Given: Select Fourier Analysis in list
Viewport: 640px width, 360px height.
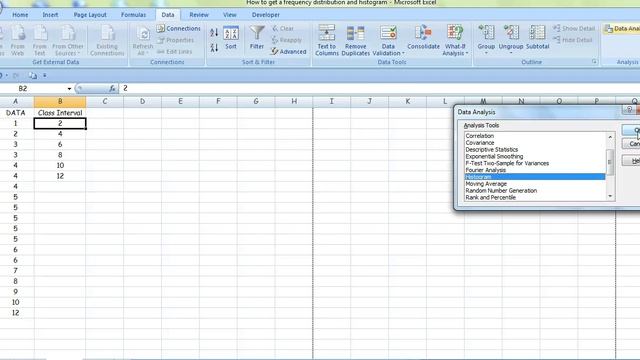Looking at the screenshot, I should coord(535,170).
